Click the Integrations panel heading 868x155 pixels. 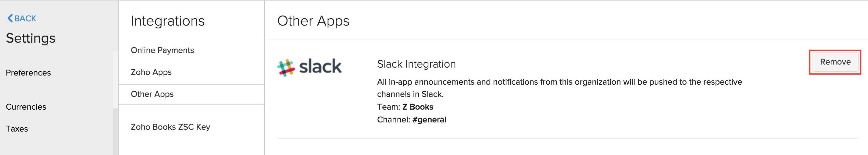point(167,21)
